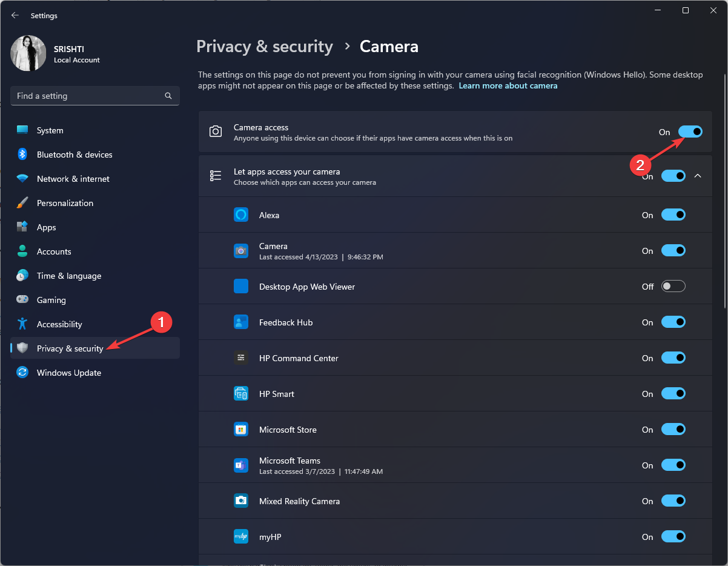Collapse the Let apps access your camera list
This screenshot has height=566, width=728.
[x=698, y=176]
